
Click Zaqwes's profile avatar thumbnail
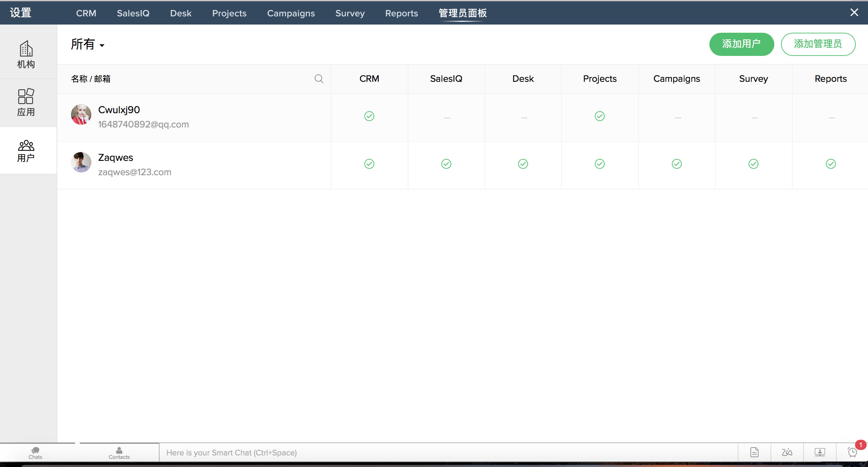click(x=81, y=162)
